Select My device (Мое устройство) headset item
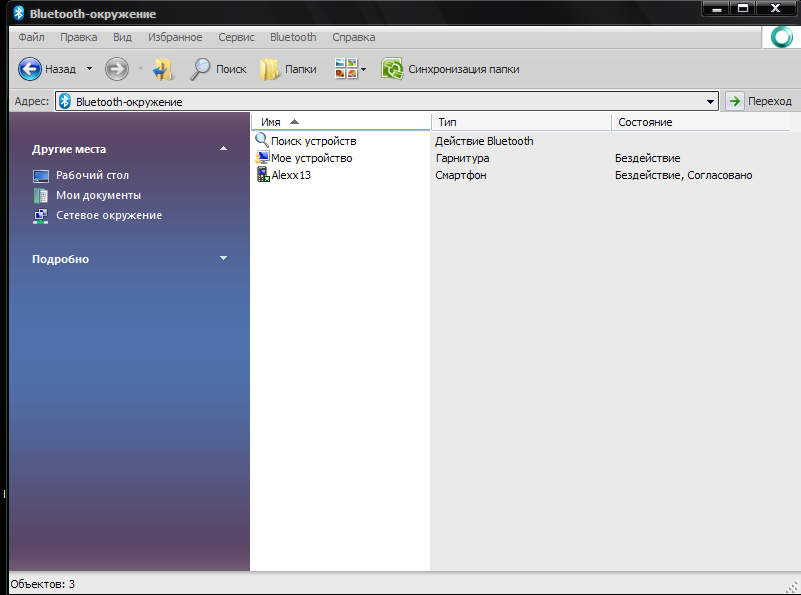The image size is (801, 595). (x=311, y=158)
